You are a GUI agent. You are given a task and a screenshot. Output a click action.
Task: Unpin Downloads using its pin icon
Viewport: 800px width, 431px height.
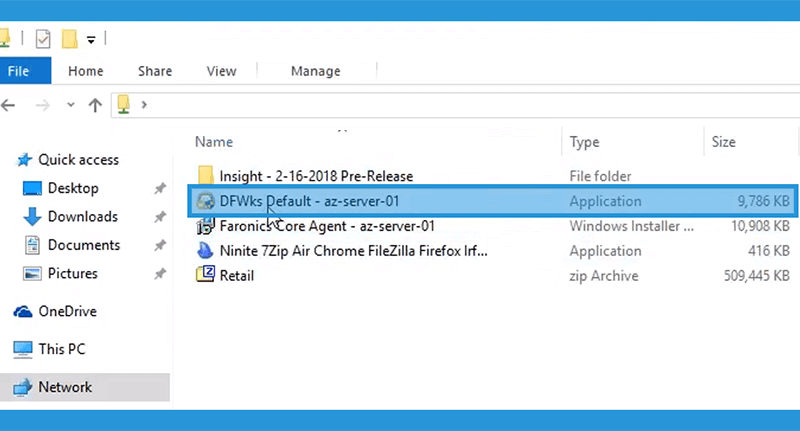coord(160,217)
